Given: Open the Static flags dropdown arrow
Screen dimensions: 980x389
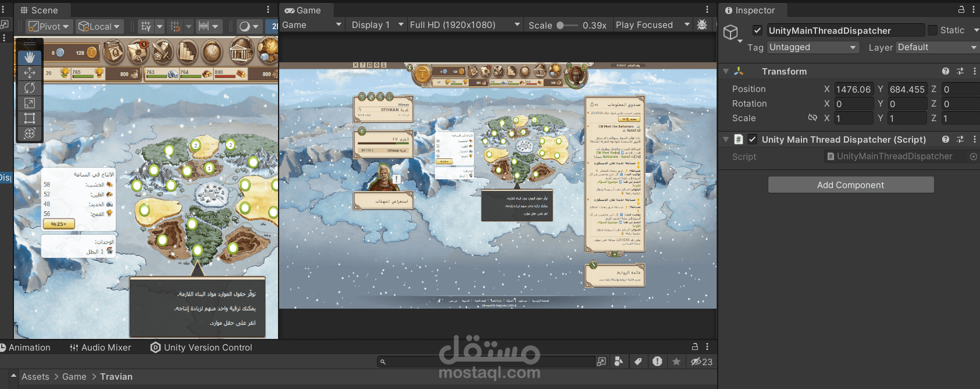Looking at the screenshot, I should click(x=976, y=30).
